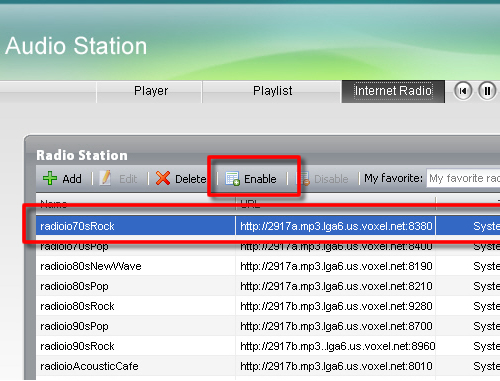Image resolution: width=500 pixels, height=381 pixels.
Task: Pick the radioio90sPop station row
Action: pyautogui.click(x=268, y=326)
